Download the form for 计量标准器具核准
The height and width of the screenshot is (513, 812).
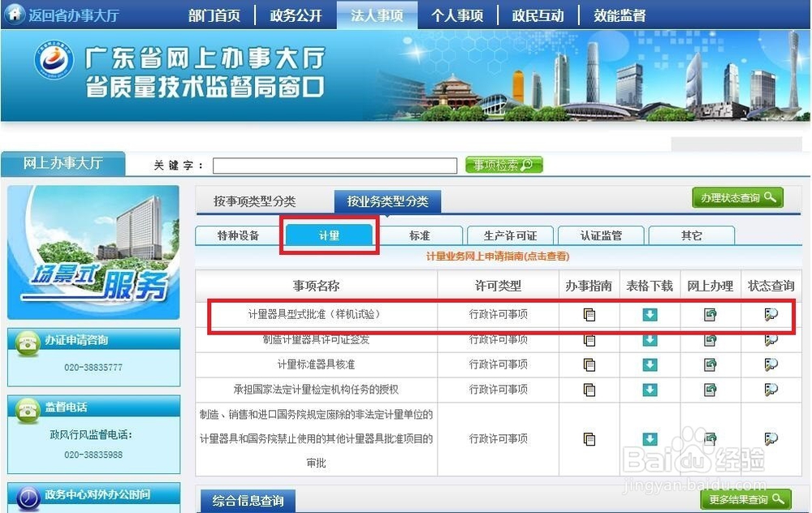(650, 364)
